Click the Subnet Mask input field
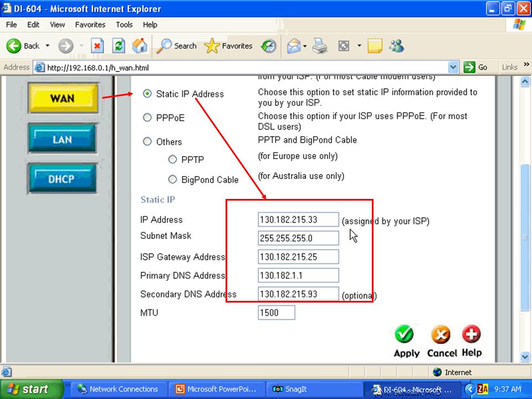The image size is (532, 399). tap(298, 238)
